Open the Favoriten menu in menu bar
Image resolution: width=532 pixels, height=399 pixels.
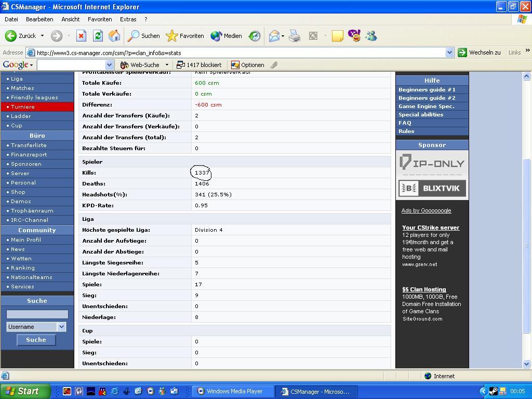tap(100, 19)
